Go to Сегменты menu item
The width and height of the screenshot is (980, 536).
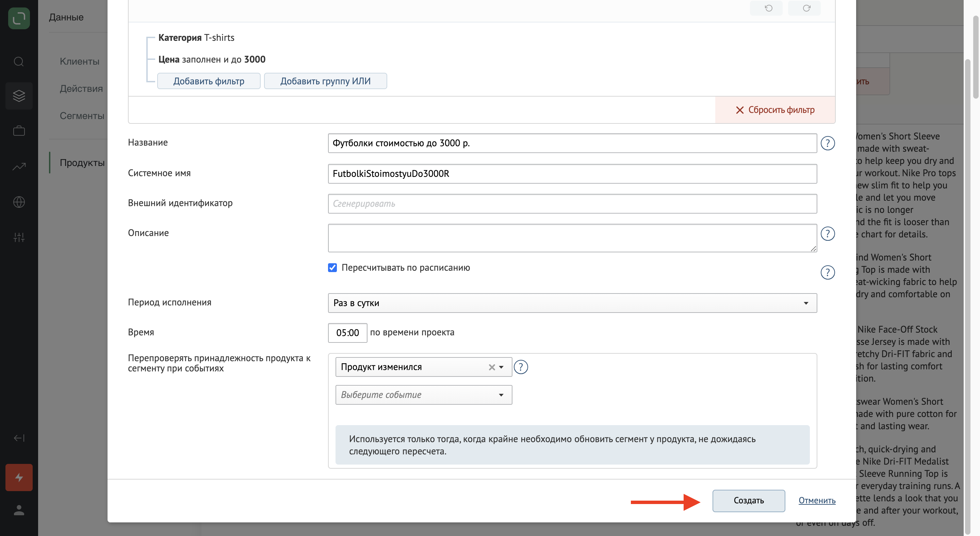82,116
